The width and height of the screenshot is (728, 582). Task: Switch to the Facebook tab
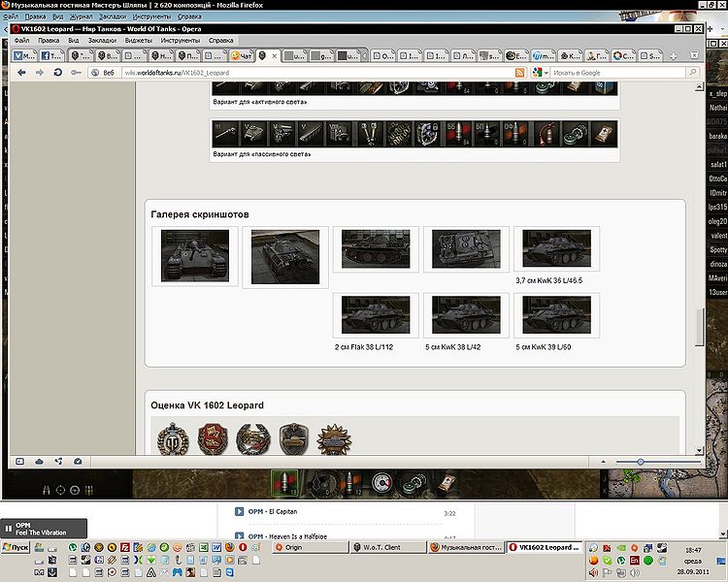52,55
